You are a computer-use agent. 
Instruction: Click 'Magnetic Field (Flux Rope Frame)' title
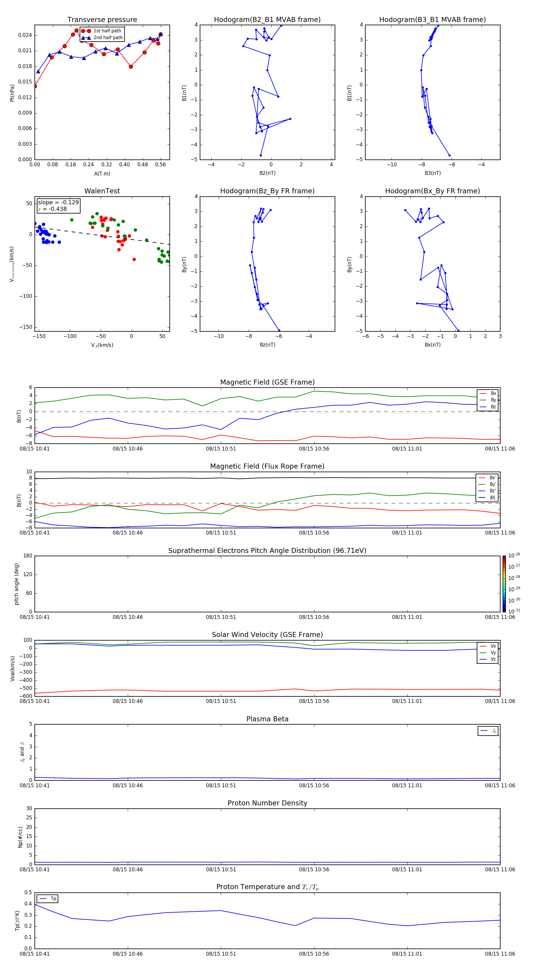tap(267, 467)
